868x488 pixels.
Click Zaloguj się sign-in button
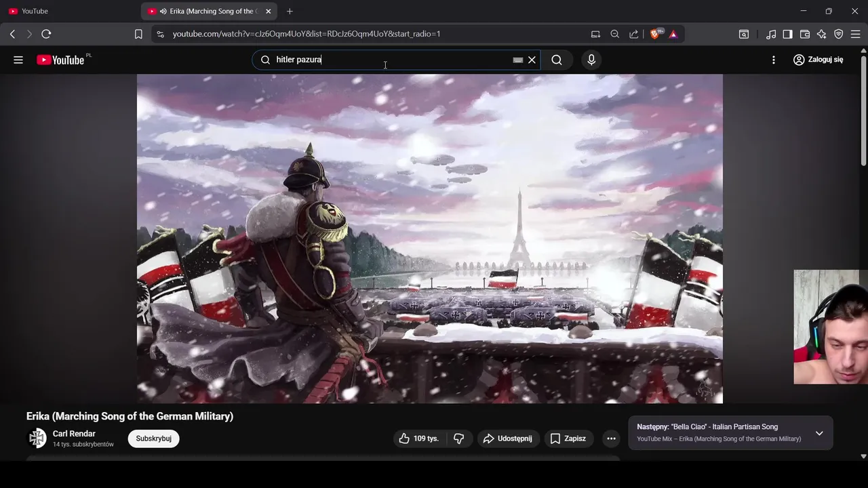(818, 60)
